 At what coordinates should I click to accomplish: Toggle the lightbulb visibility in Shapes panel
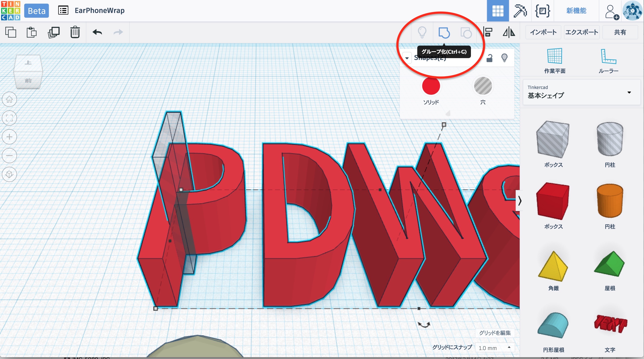click(x=504, y=58)
